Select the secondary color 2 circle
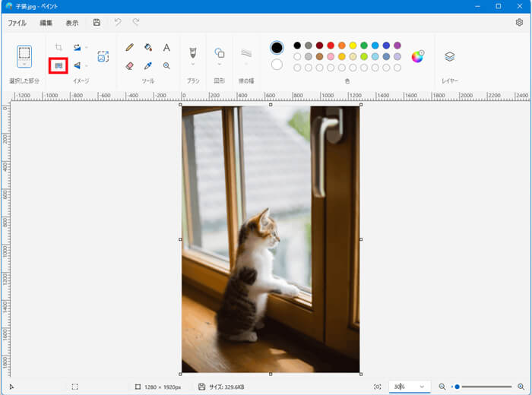Screen dimensions: 532x395 pos(277,65)
